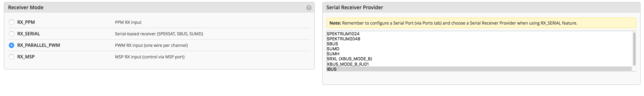
Task: Click the Serial Receiver Provider heading
Action: tap(354, 7)
